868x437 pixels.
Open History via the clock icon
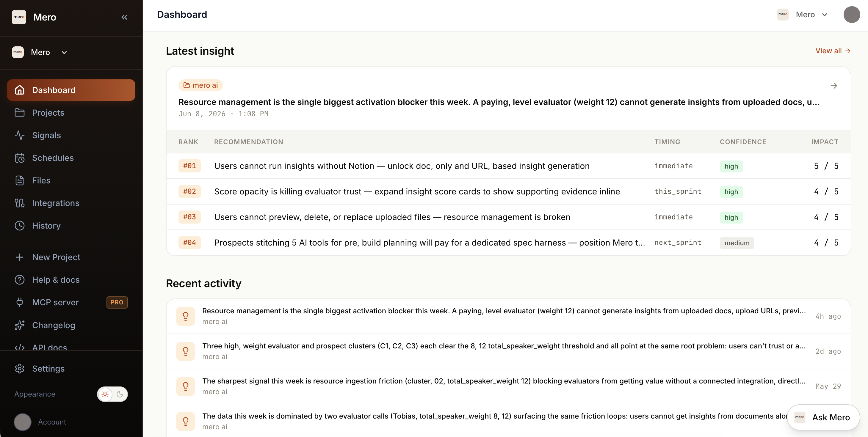[20, 226]
